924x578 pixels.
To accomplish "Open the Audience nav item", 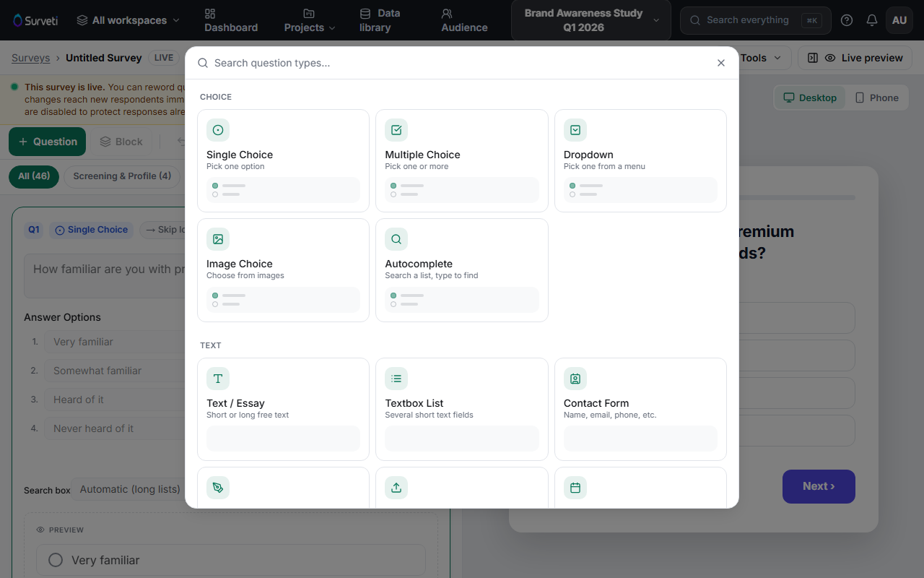I will (x=464, y=20).
